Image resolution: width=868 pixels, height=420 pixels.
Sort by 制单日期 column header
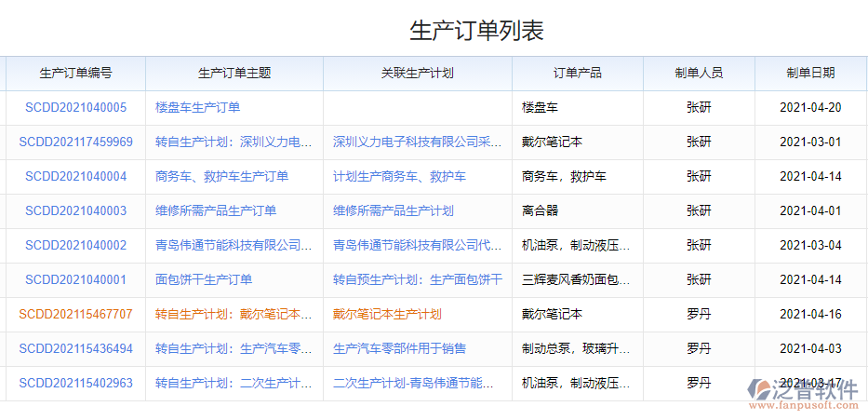pyautogui.click(x=810, y=74)
